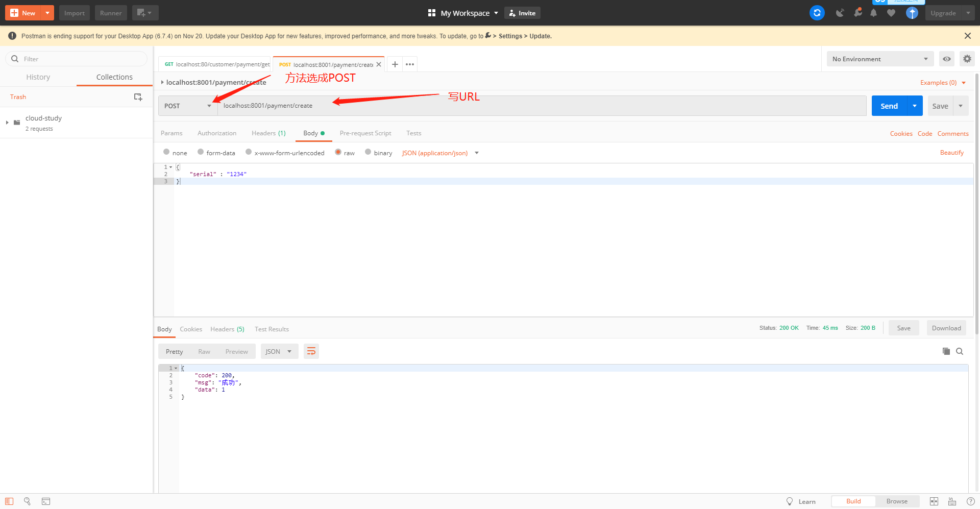Open the tab options ellipsis menu

click(x=410, y=64)
